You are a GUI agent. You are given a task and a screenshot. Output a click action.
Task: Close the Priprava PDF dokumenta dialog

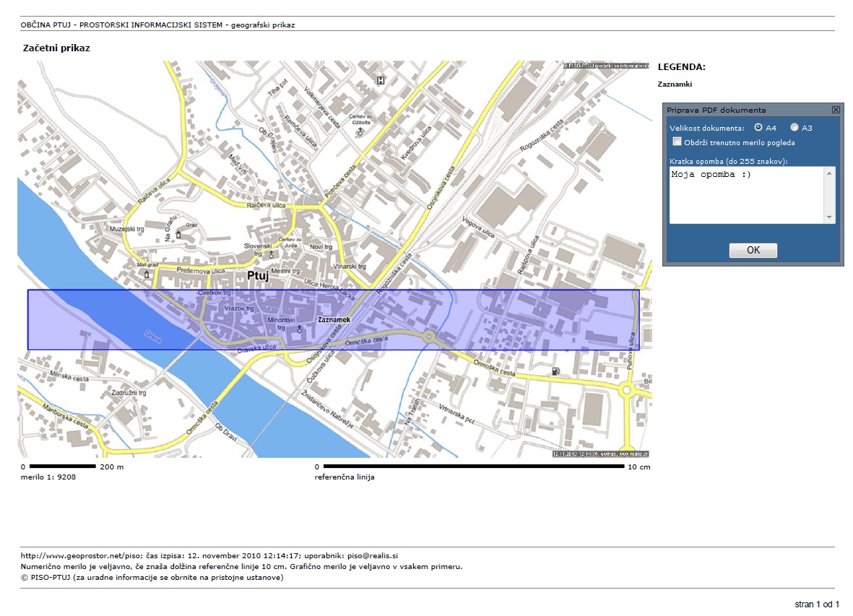(x=836, y=110)
